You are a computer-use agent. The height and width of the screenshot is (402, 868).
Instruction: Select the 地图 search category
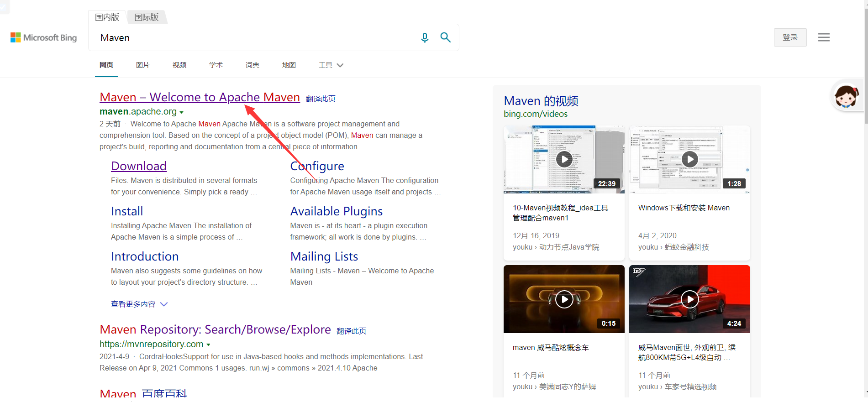tap(289, 65)
